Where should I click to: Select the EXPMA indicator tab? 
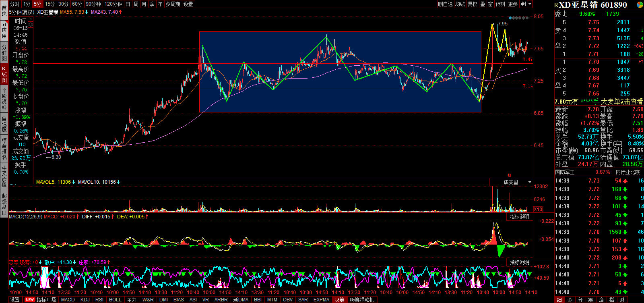pyautogui.click(x=321, y=300)
